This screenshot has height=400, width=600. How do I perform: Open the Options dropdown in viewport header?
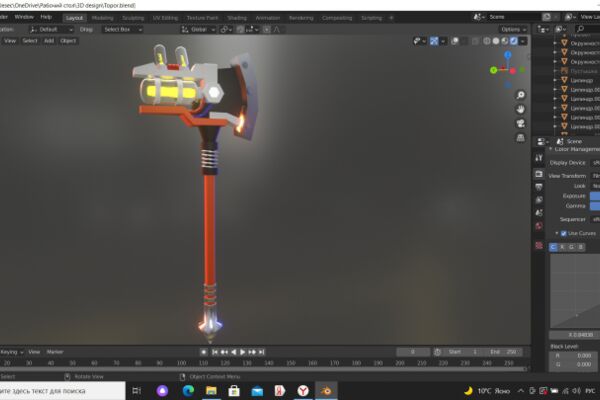tap(513, 29)
